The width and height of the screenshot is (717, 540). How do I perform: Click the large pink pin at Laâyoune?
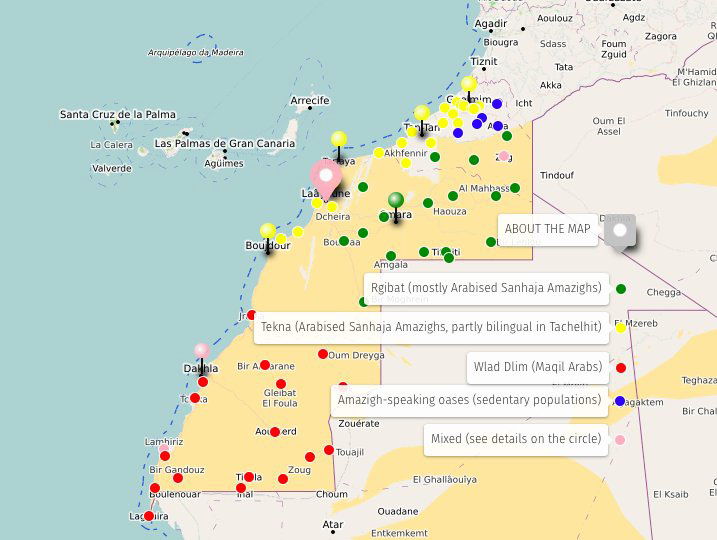[326, 176]
